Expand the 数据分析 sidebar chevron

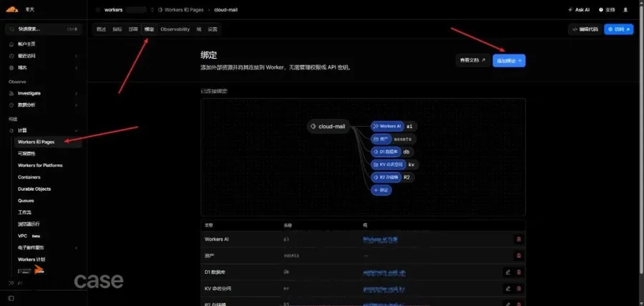click(76, 105)
